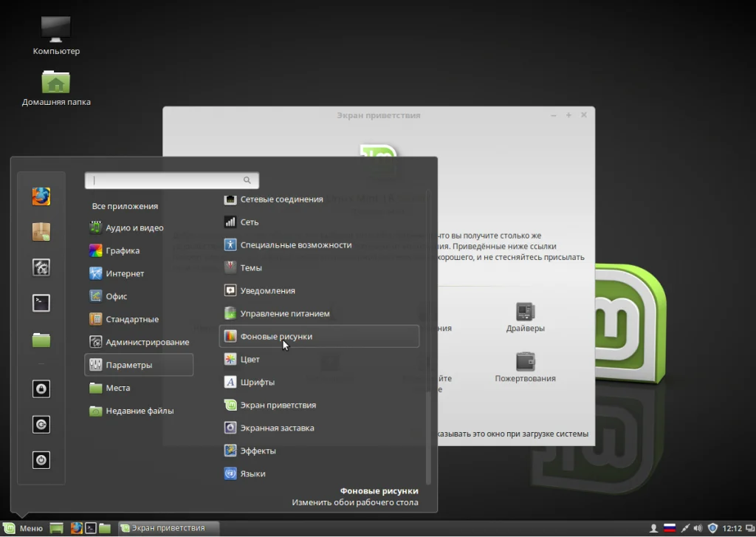Click the shutdown icon in menu sidebar

(x=41, y=459)
